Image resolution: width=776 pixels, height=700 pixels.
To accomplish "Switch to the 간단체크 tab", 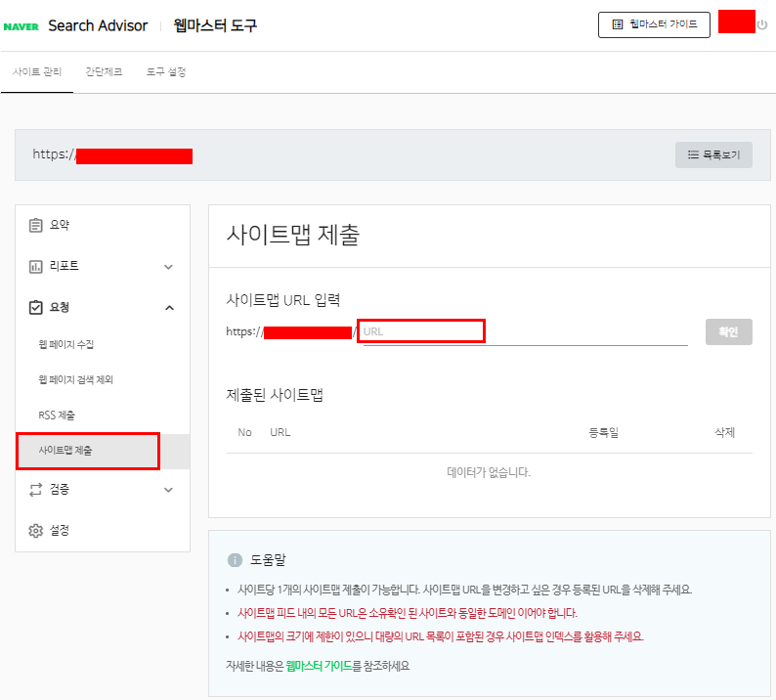I will 104,71.
